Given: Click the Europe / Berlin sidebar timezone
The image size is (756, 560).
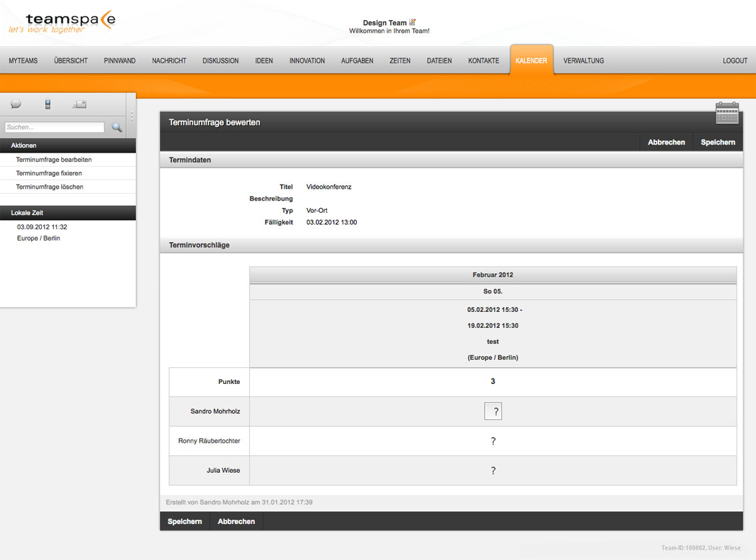Looking at the screenshot, I should [39, 238].
